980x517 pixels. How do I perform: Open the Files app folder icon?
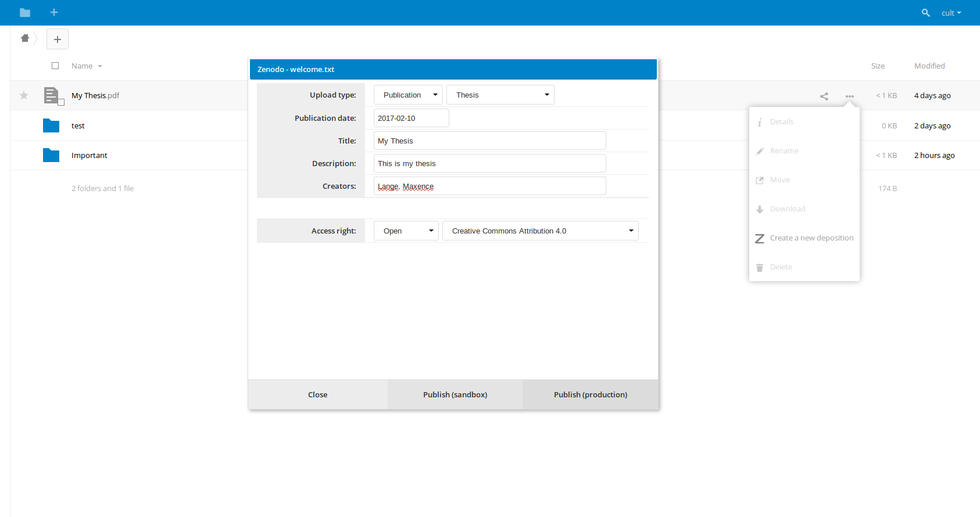(x=25, y=13)
